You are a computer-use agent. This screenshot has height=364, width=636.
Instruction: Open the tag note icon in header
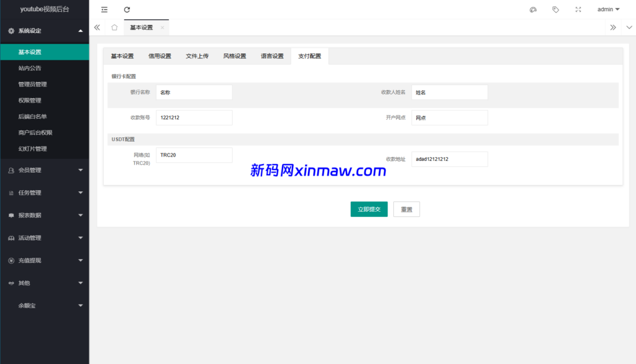pyautogui.click(x=556, y=9)
